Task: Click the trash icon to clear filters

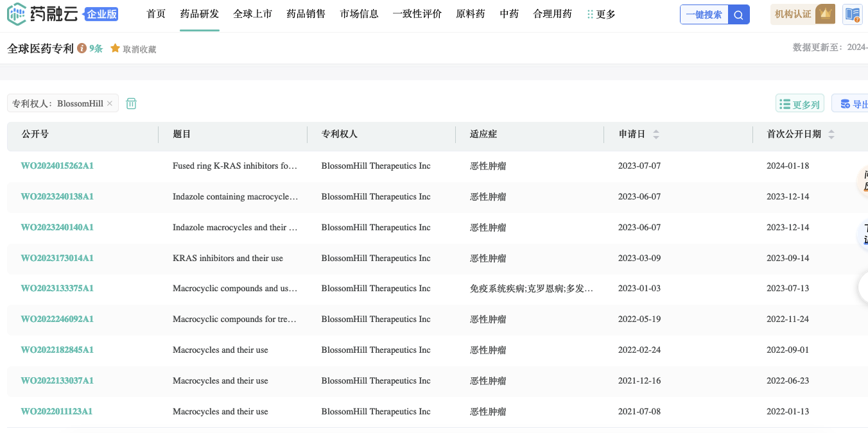Action: click(x=131, y=103)
